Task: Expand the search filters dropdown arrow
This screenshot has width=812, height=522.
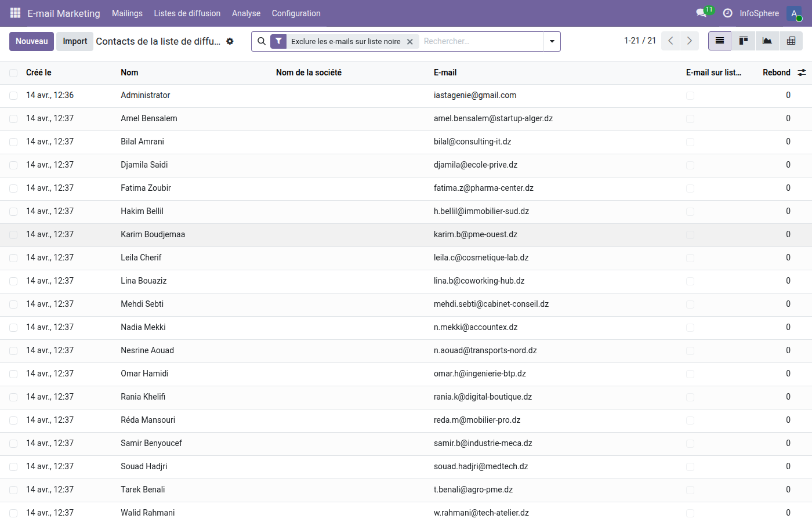Action: point(552,41)
